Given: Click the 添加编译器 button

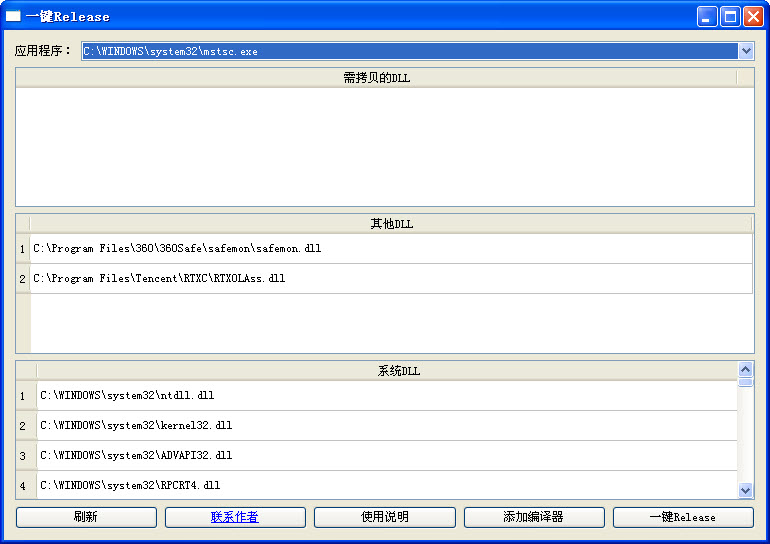Looking at the screenshot, I should (x=533, y=517).
